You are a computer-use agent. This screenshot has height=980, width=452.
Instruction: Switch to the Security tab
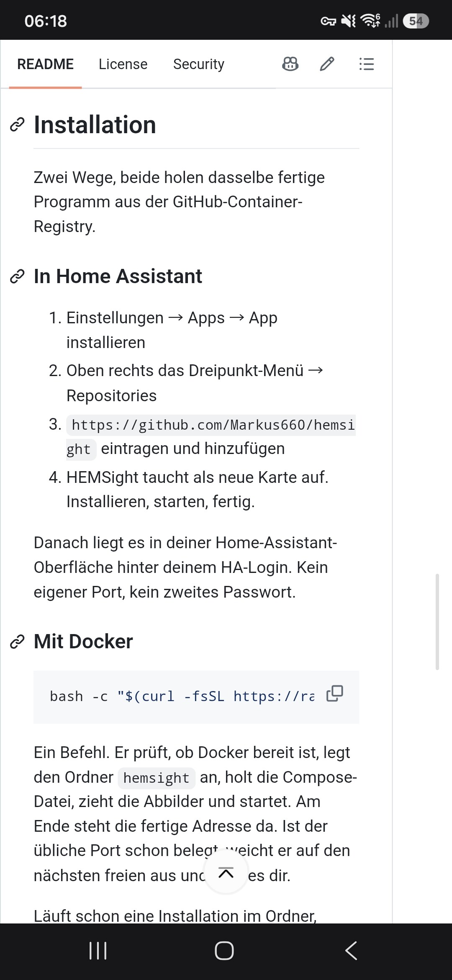199,64
